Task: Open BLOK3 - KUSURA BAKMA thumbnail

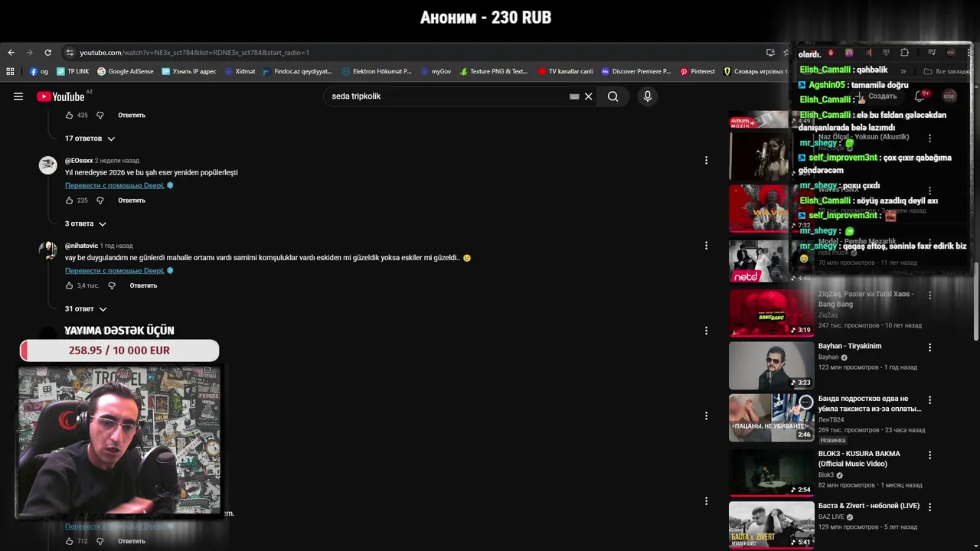Action: (771, 473)
